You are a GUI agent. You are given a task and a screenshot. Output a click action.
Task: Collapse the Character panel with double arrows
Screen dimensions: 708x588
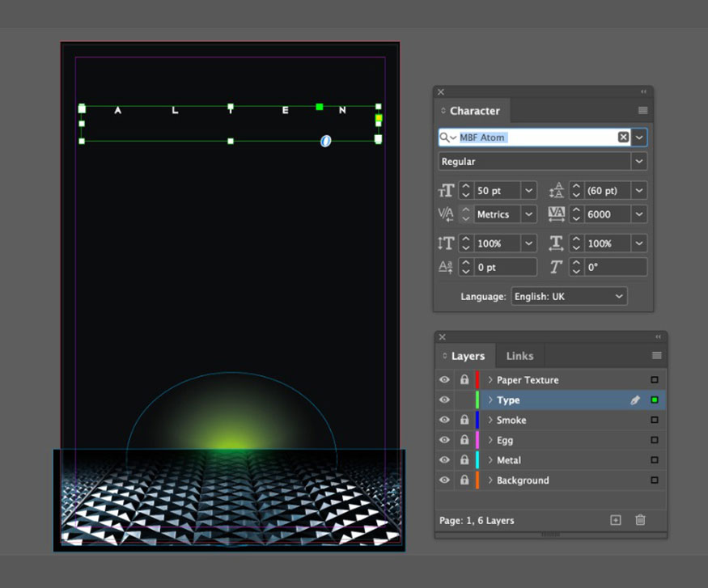pos(643,91)
